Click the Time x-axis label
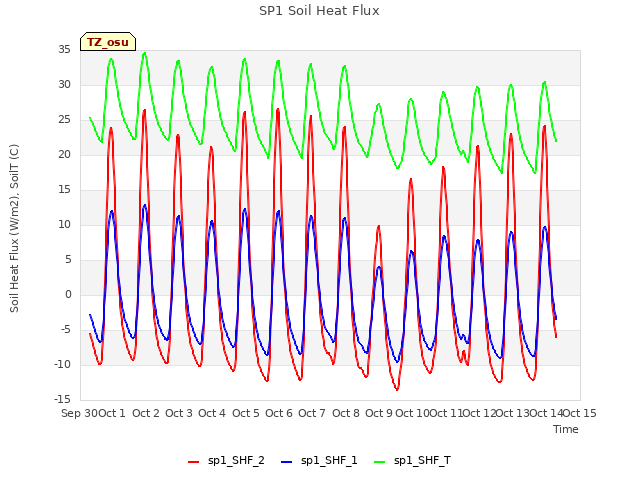Image resolution: width=640 pixels, height=480 pixels. (566, 429)
